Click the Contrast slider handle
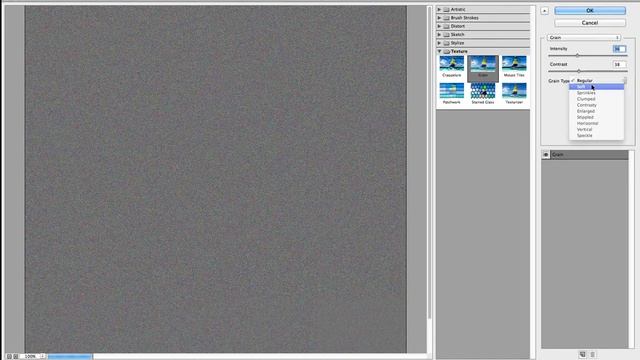This screenshot has width=640, height=360. (579, 71)
